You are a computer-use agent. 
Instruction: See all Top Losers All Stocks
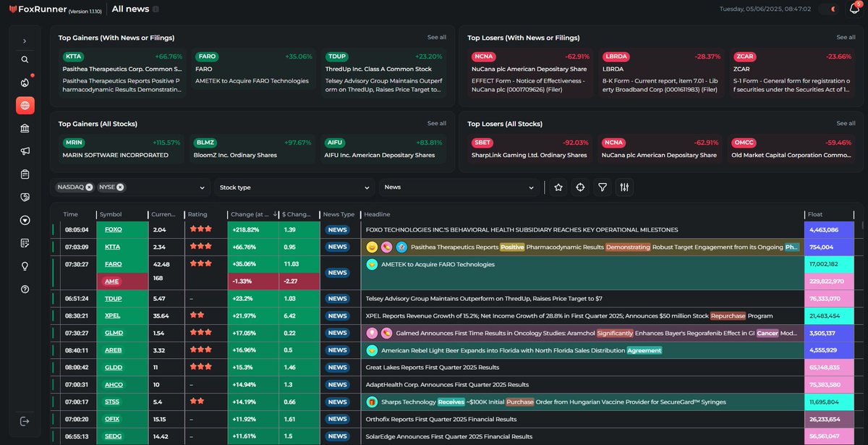click(846, 123)
